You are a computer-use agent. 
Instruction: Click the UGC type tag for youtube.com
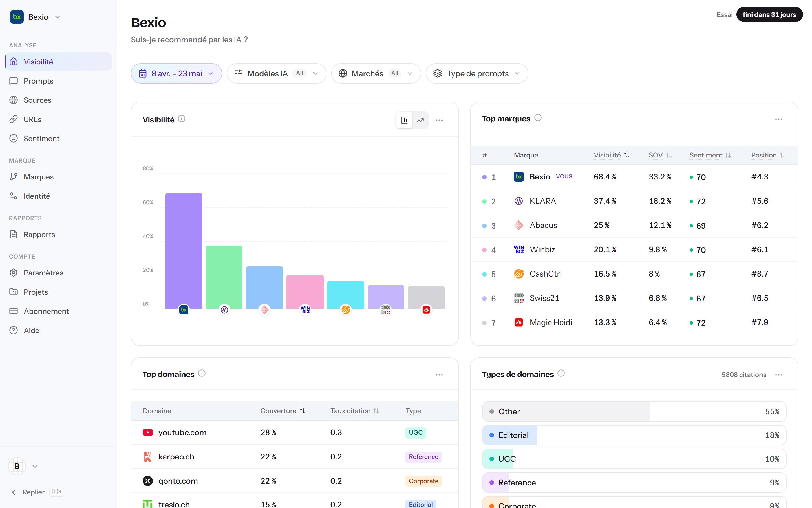click(x=415, y=432)
